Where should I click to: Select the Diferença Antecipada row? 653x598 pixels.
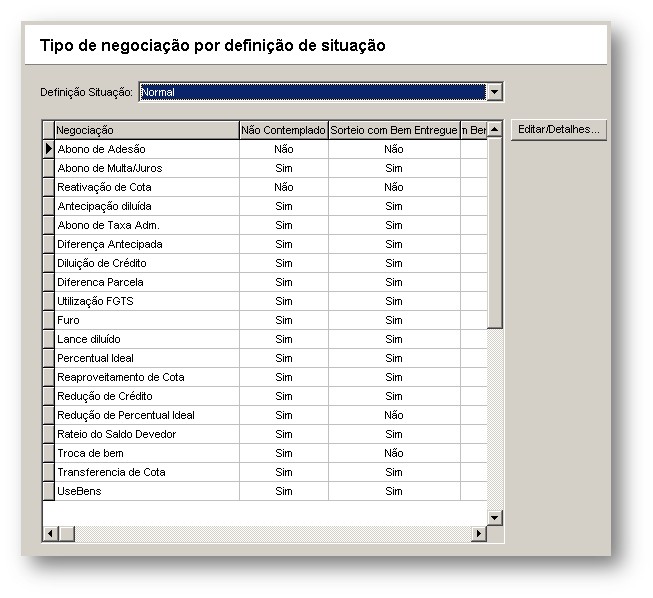pos(265,244)
